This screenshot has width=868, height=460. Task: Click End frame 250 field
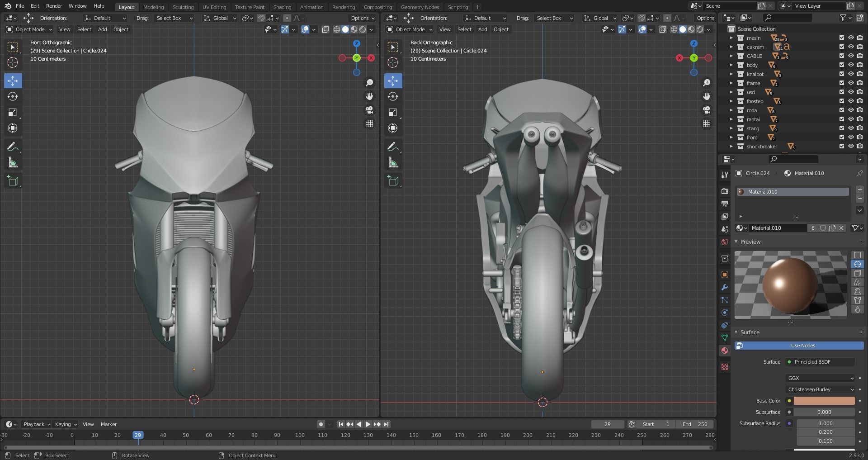[x=695, y=424]
